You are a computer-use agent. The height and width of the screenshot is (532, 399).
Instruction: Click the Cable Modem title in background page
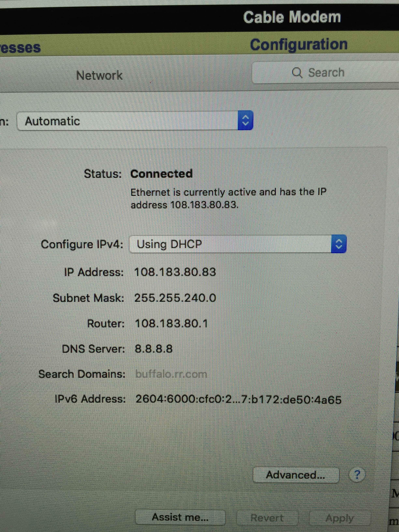pyautogui.click(x=292, y=17)
